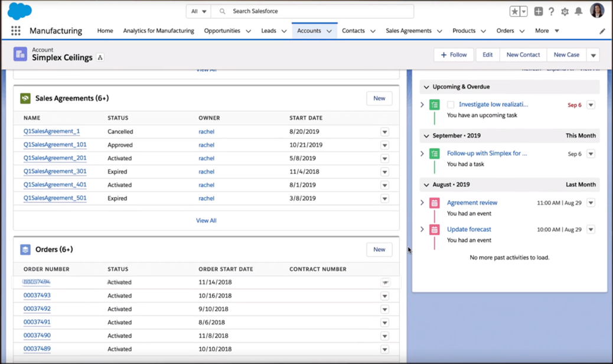Image resolution: width=613 pixels, height=364 pixels.
Task: Open the Setup gear icon
Action: pos(565,12)
